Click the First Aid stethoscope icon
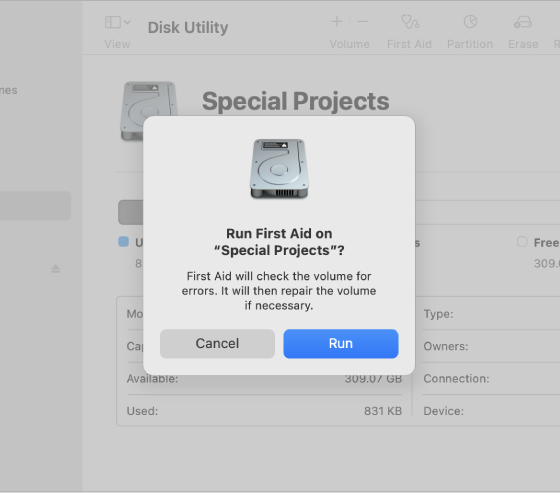This screenshot has width=560, height=496. point(410,22)
